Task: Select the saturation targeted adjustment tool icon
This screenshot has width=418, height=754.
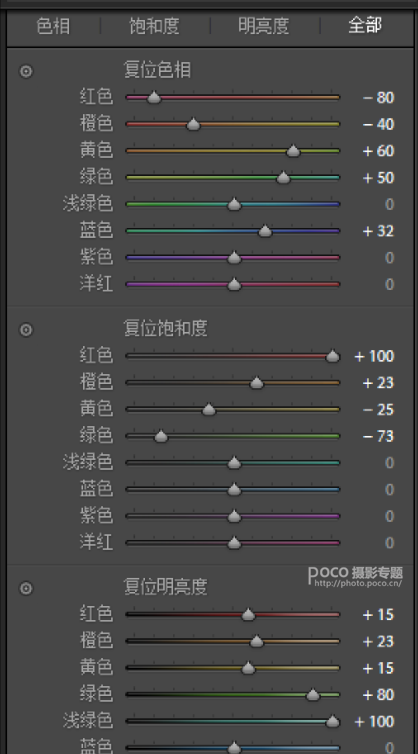Action: coord(26,330)
